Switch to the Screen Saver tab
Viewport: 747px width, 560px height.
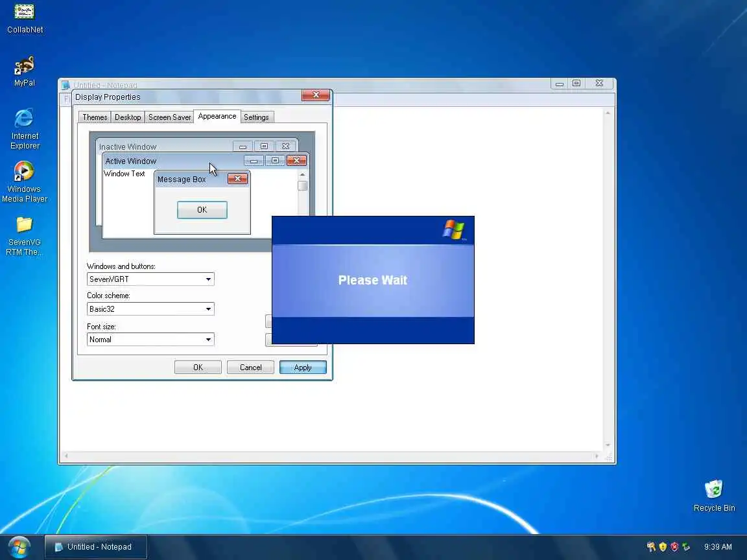click(169, 117)
